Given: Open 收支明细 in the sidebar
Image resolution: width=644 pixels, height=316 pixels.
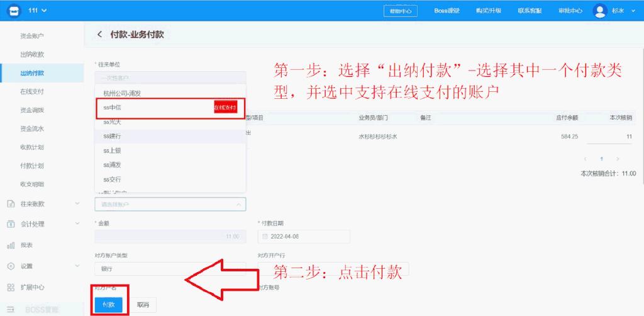Looking at the screenshot, I should (x=32, y=184).
